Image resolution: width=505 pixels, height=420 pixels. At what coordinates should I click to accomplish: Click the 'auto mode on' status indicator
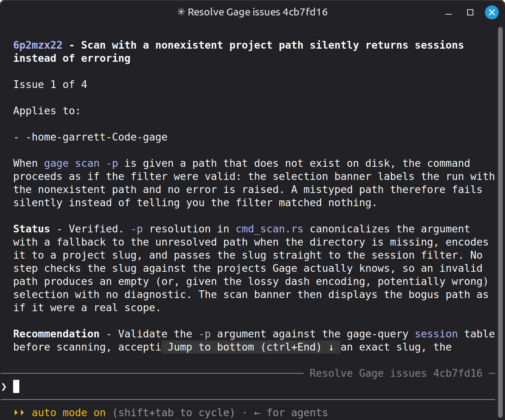point(69,413)
